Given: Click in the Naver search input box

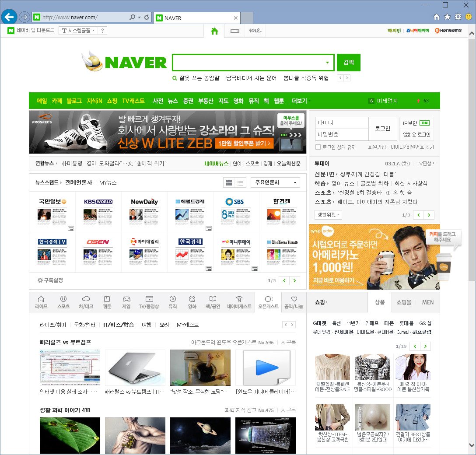Looking at the screenshot, I should click(x=248, y=63).
